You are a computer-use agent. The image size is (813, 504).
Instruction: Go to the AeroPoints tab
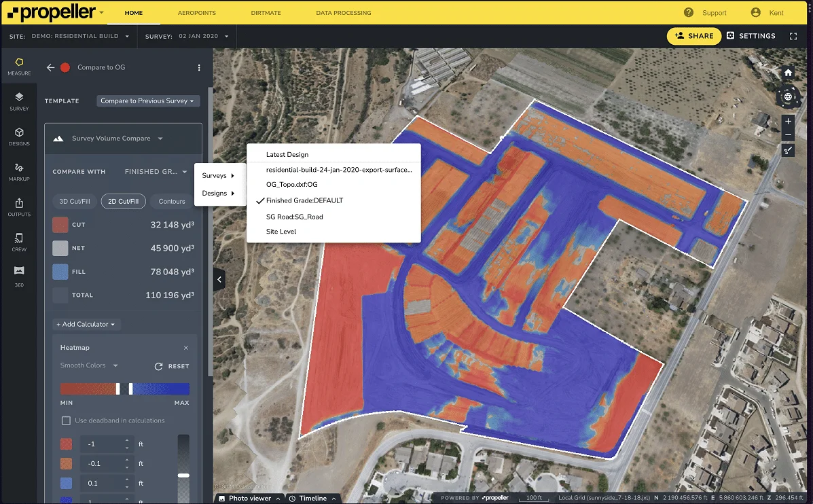coord(196,13)
